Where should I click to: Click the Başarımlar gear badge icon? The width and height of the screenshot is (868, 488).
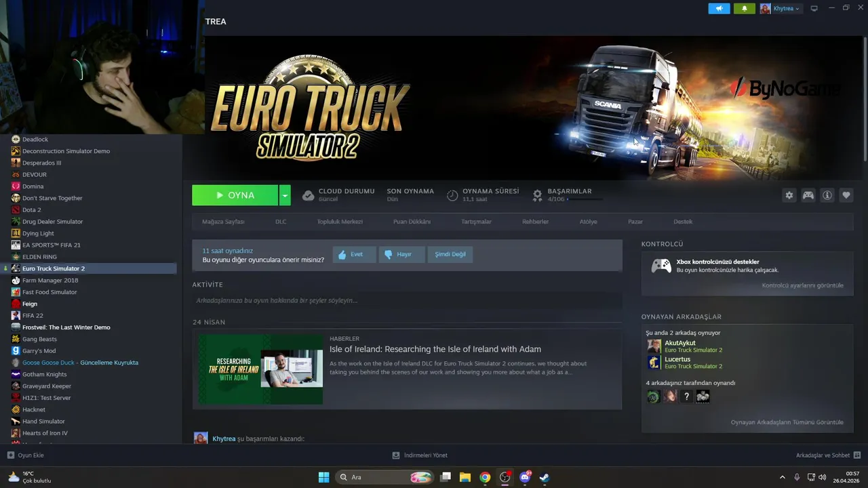(537, 195)
